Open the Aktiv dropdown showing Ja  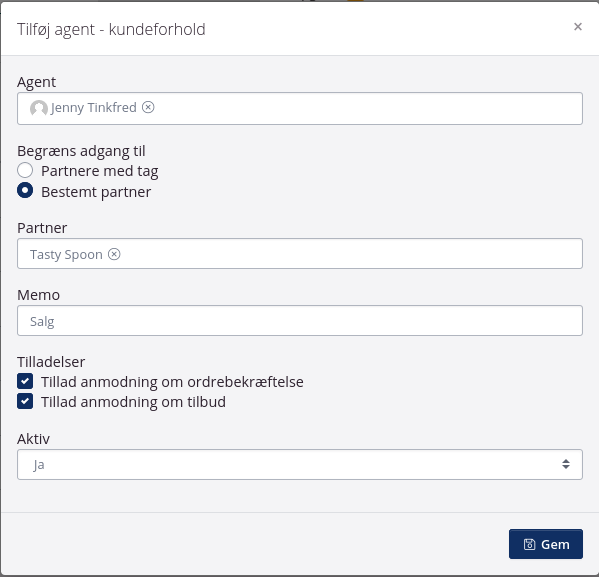coord(300,464)
